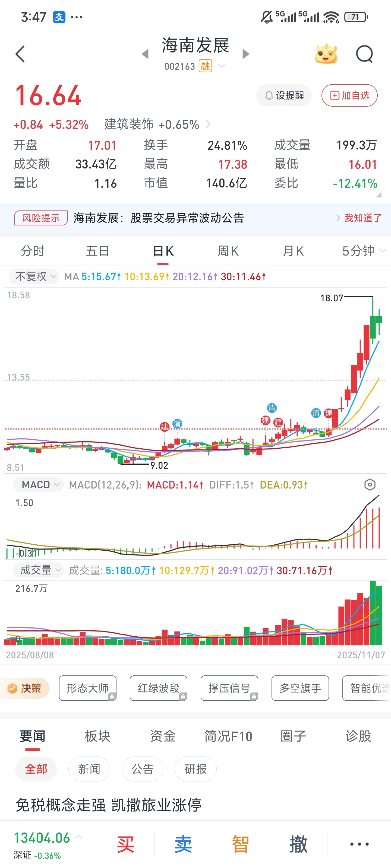Tap 智 smart trading button
Viewport: 391px width, 868px height.
coord(241,844)
